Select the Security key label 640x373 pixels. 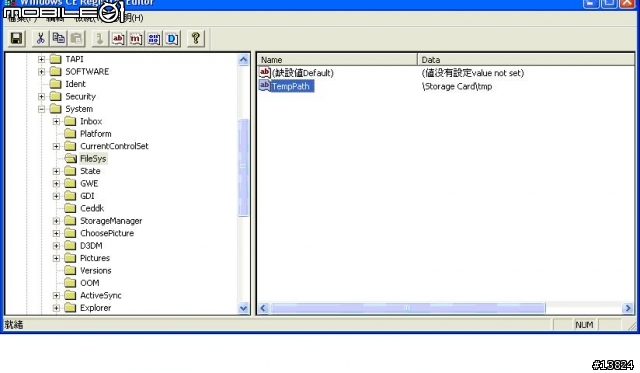(x=80, y=97)
